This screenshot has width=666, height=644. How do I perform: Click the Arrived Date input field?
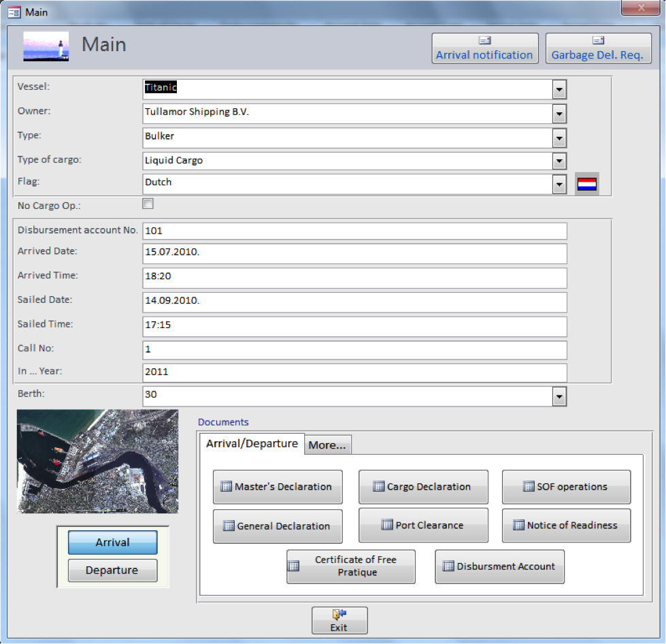click(x=354, y=254)
